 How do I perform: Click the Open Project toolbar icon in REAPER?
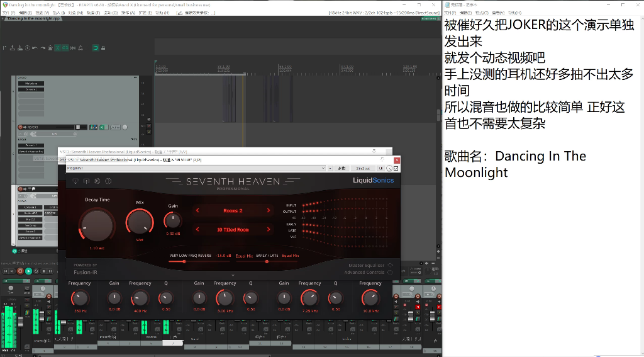coord(13,48)
